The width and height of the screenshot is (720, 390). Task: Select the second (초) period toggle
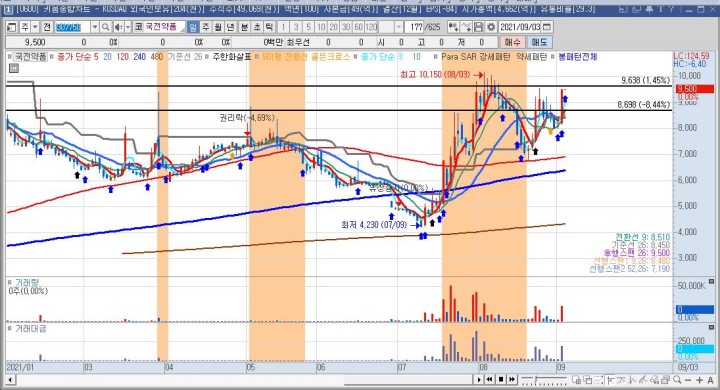coord(256,27)
